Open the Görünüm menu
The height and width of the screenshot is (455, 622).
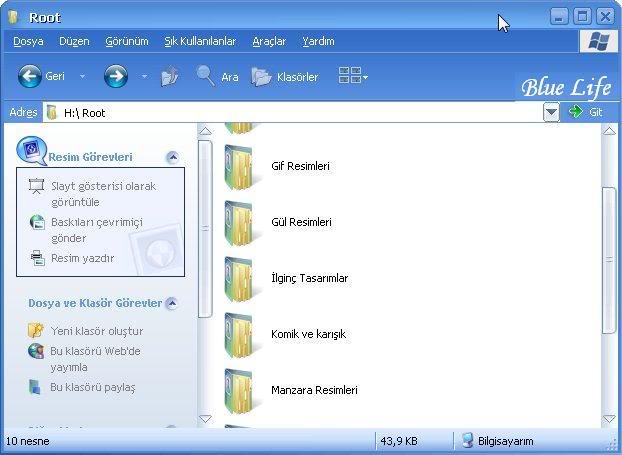click(127, 41)
